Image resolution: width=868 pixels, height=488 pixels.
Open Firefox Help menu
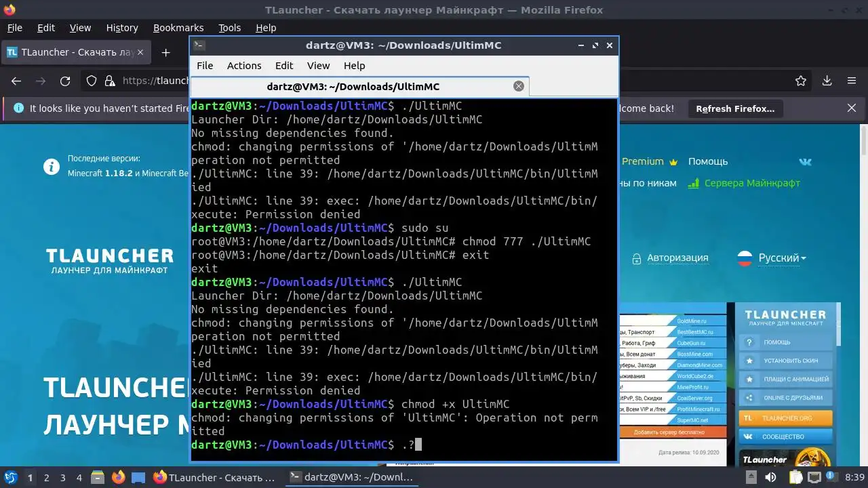[x=266, y=28]
